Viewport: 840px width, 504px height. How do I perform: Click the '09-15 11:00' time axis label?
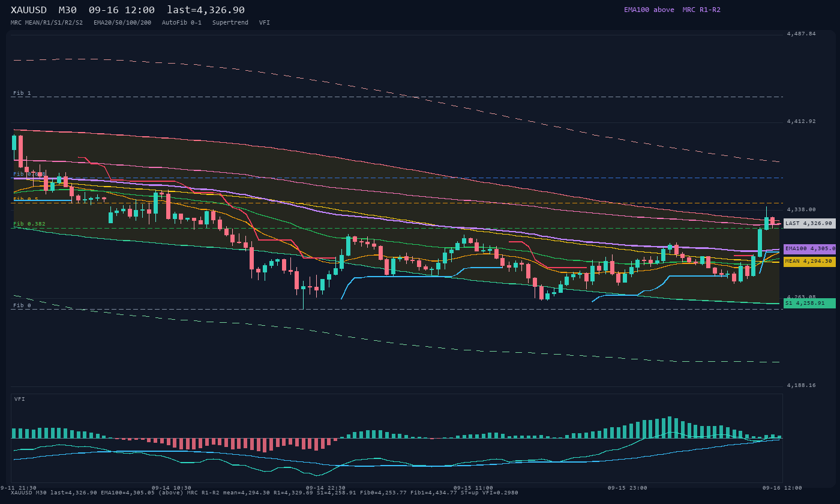473,488
